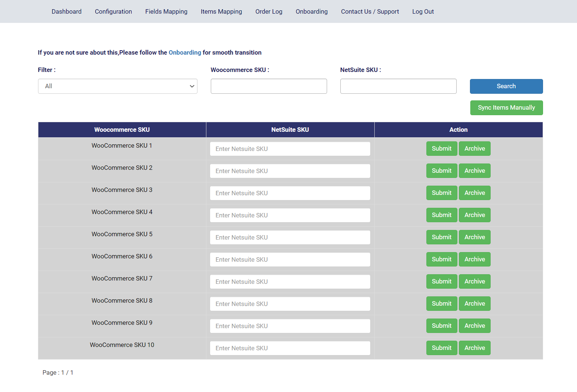Viewport: 577px width, 392px height.
Task: Archive WooCommerce SKU 9
Action: click(475, 326)
